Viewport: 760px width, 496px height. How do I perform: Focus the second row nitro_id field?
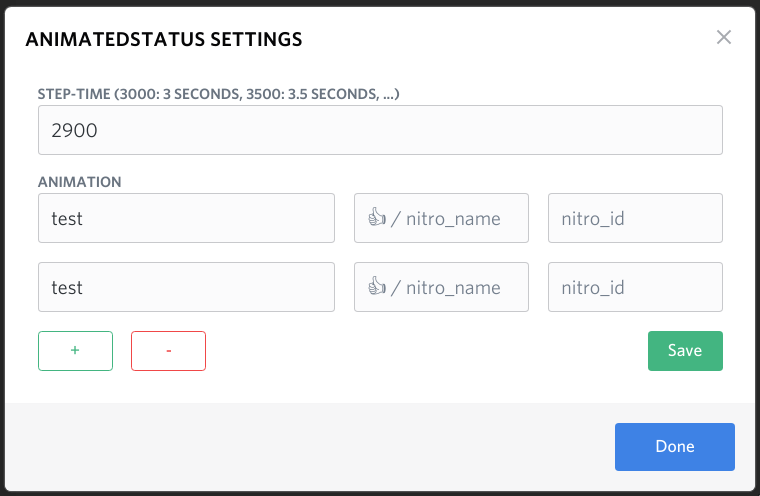click(635, 287)
